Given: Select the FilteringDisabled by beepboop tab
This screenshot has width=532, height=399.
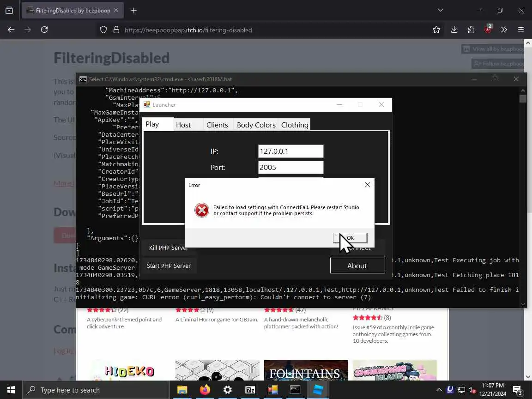Looking at the screenshot, I should 73,11.
